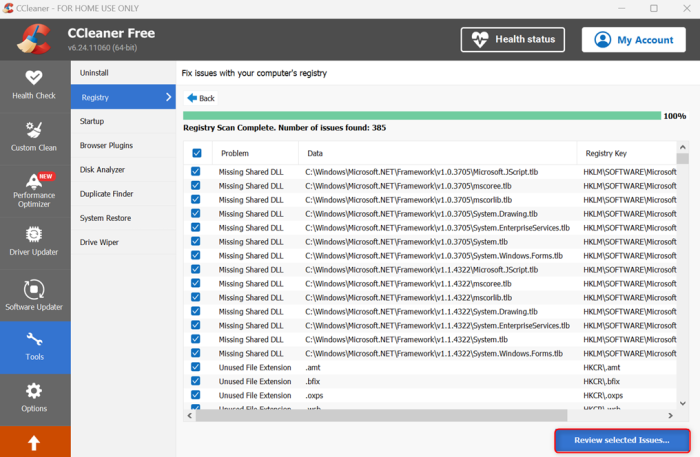Open the Driver Updater chip icon
The image size is (700, 457).
(33, 234)
